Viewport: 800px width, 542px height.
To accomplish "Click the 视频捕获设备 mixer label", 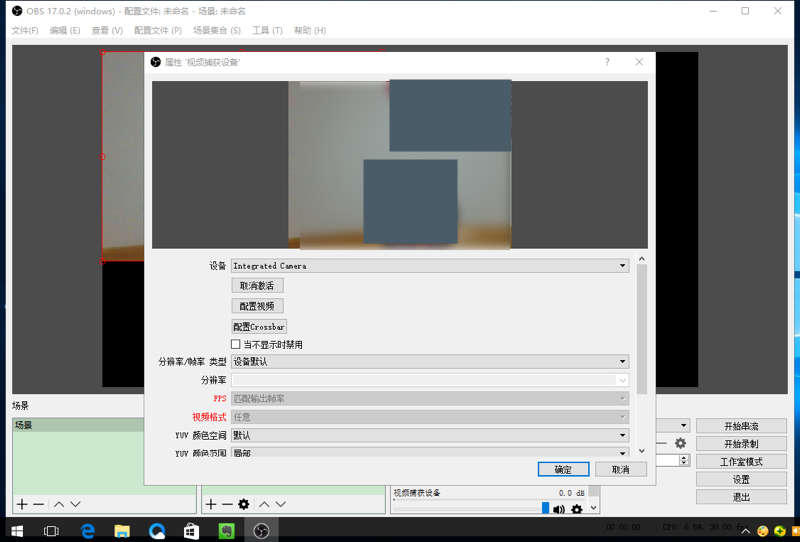I will (x=417, y=493).
